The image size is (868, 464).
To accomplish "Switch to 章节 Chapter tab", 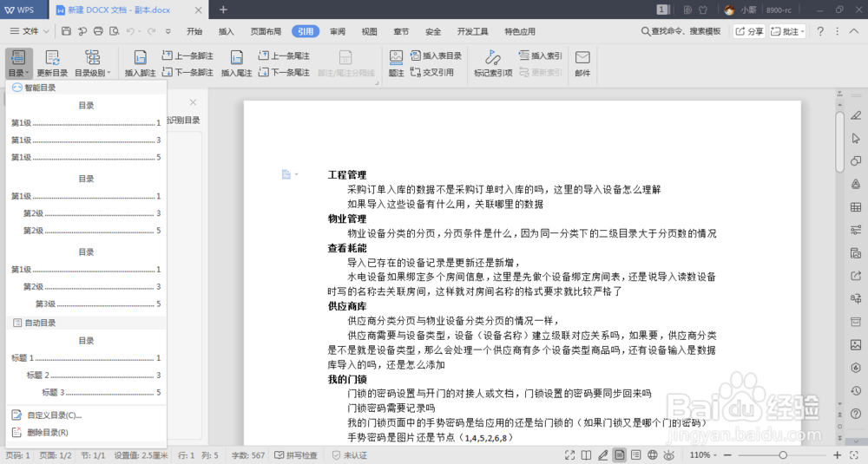I will coord(401,31).
